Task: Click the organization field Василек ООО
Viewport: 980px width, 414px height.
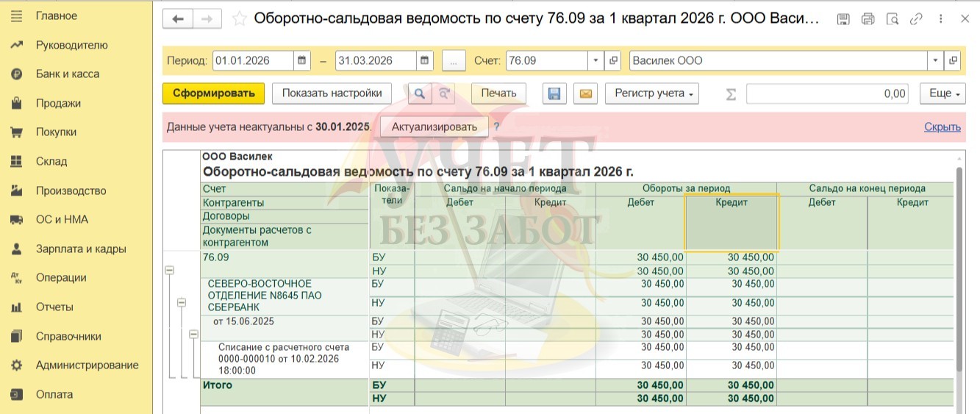Action: tap(778, 61)
